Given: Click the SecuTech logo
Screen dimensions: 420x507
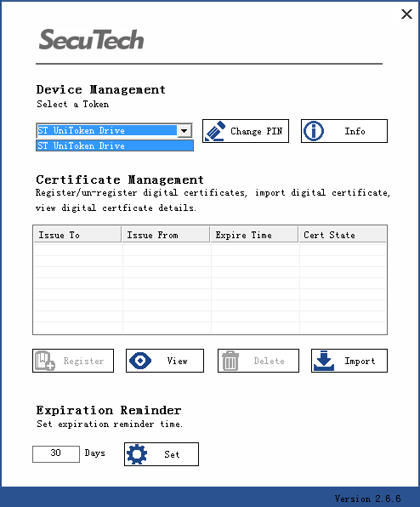Looking at the screenshot, I should click(x=92, y=39).
